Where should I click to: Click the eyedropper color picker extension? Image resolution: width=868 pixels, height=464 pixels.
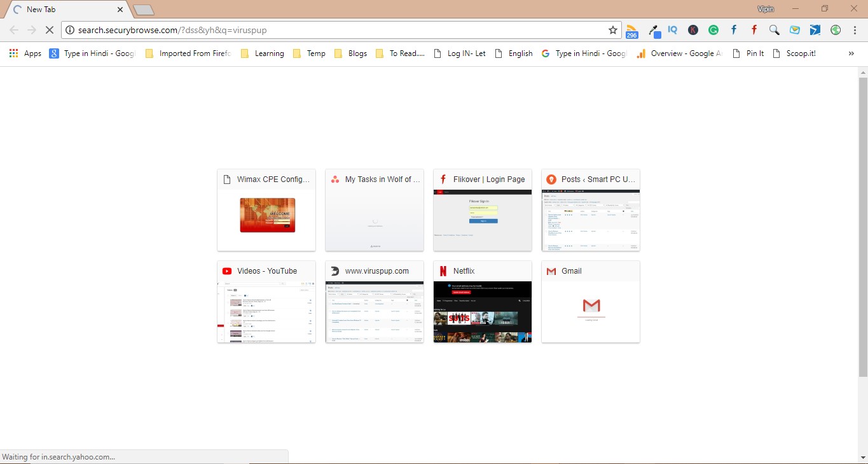(x=654, y=30)
